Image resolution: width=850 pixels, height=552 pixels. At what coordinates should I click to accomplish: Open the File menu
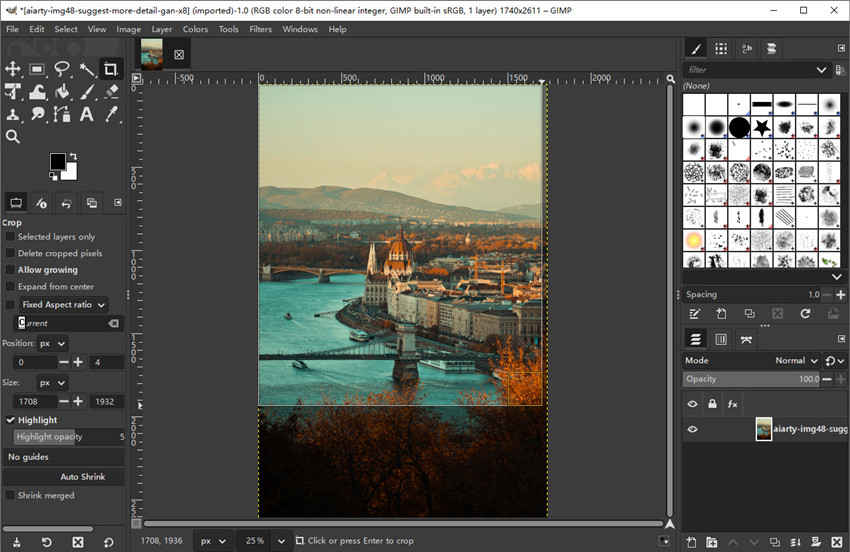point(12,29)
